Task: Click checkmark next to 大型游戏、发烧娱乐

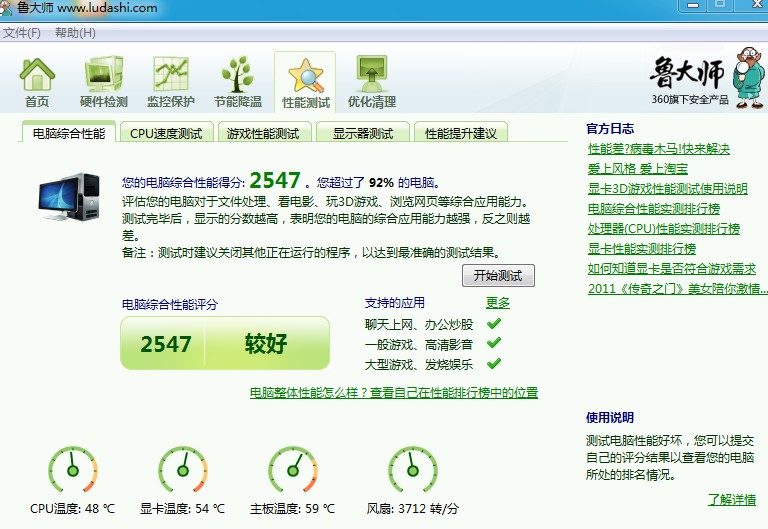Action: [494, 363]
